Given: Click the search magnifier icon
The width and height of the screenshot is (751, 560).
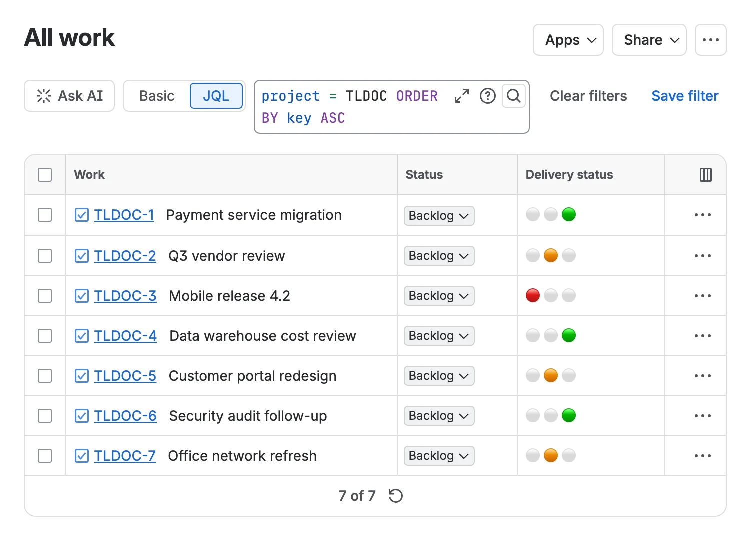Looking at the screenshot, I should (514, 96).
